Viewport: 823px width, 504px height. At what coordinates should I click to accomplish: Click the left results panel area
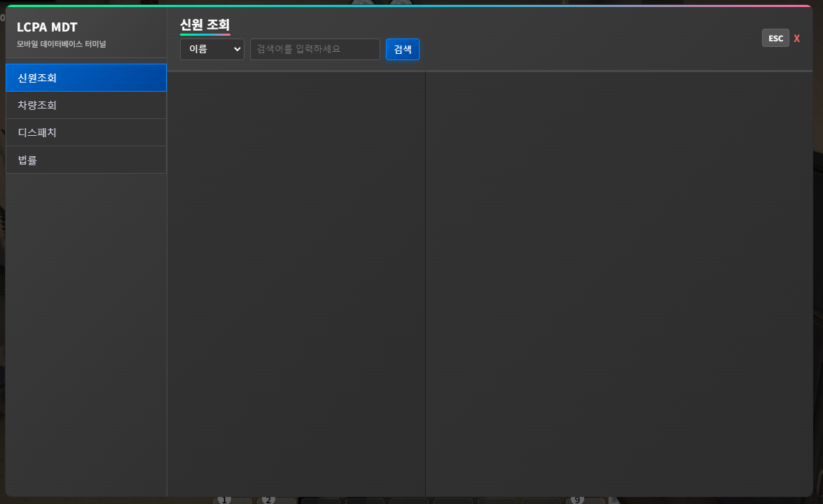coord(294,280)
